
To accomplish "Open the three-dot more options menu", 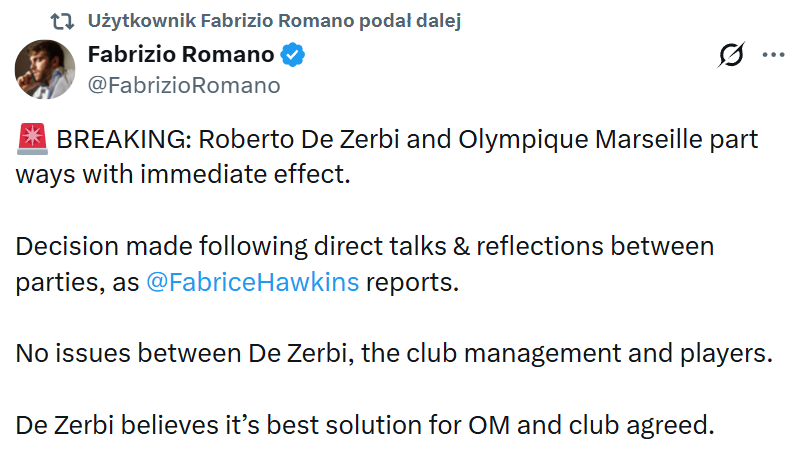I will pyautogui.click(x=773, y=55).
